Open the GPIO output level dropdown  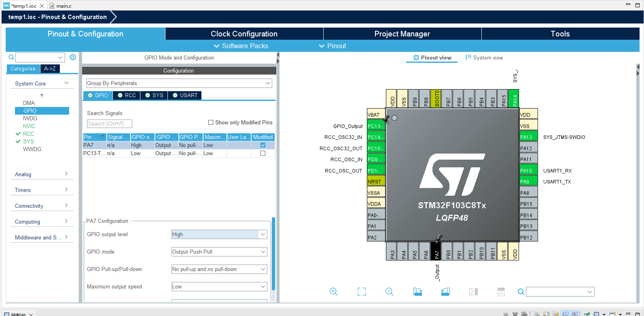click(x=219, y=234)
